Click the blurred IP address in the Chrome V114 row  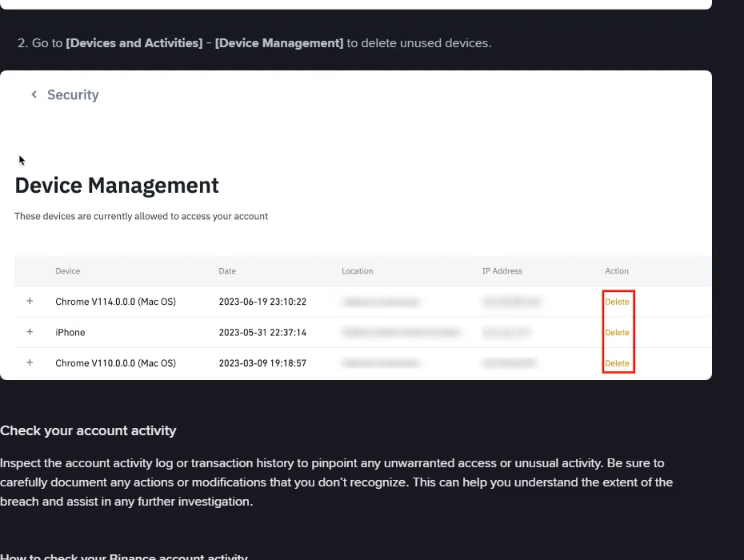[x=511, y=302]
